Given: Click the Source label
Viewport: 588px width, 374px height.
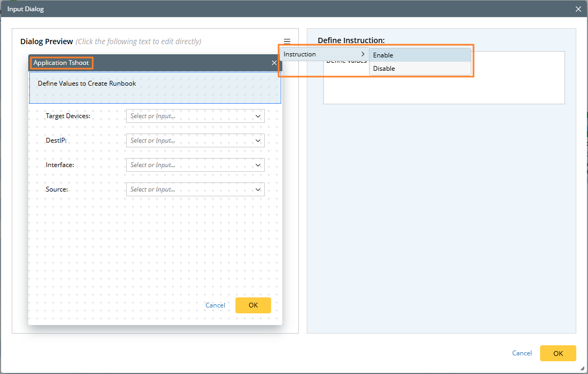Looking at the screenshot, I should point(57,189).
